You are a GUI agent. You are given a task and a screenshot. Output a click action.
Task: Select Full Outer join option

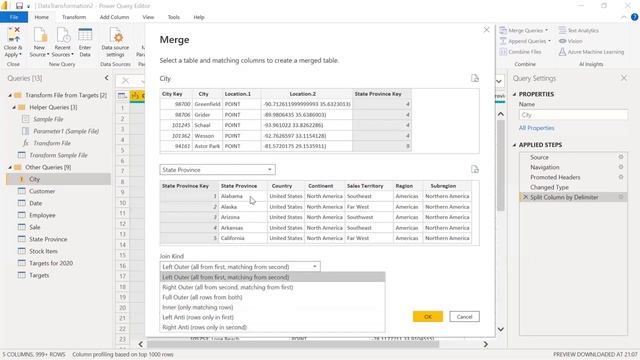[272, 297]
